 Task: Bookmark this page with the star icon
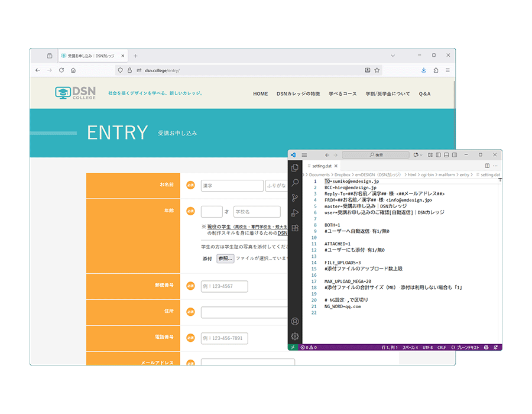pos(377,70)
